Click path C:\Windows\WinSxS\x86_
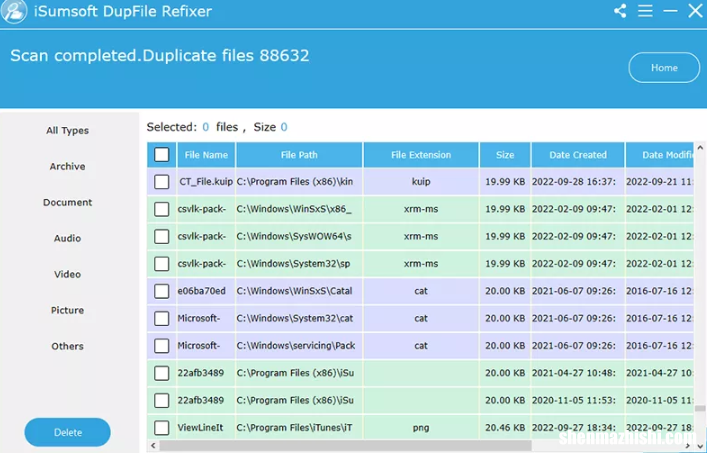The width and height of the screenshot is (707, 453). click(x=294, y=209)
